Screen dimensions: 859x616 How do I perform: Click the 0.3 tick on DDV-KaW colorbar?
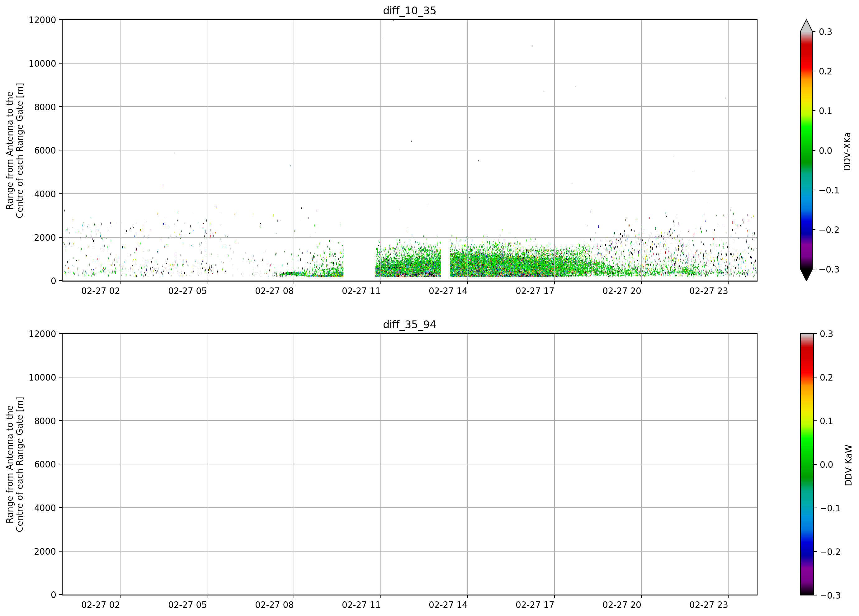click(x=826, y=334)
